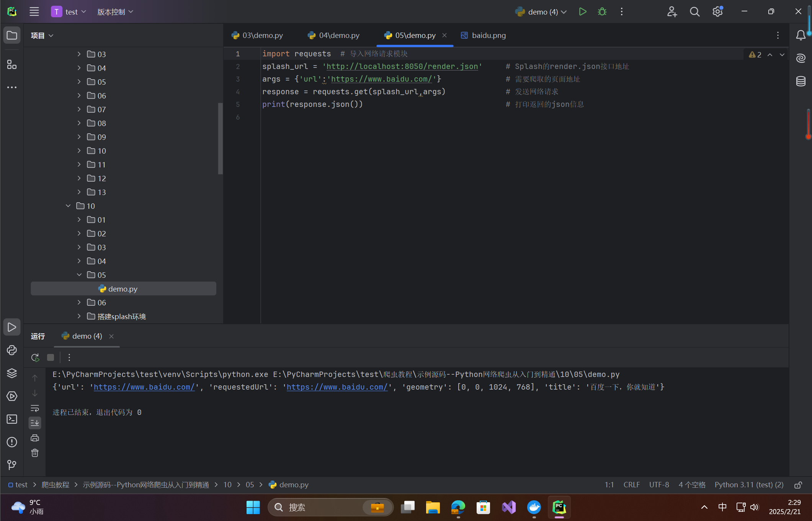Screen dimensions: 812x521
Task: Open the Database tool window
Action: [801, 81]
